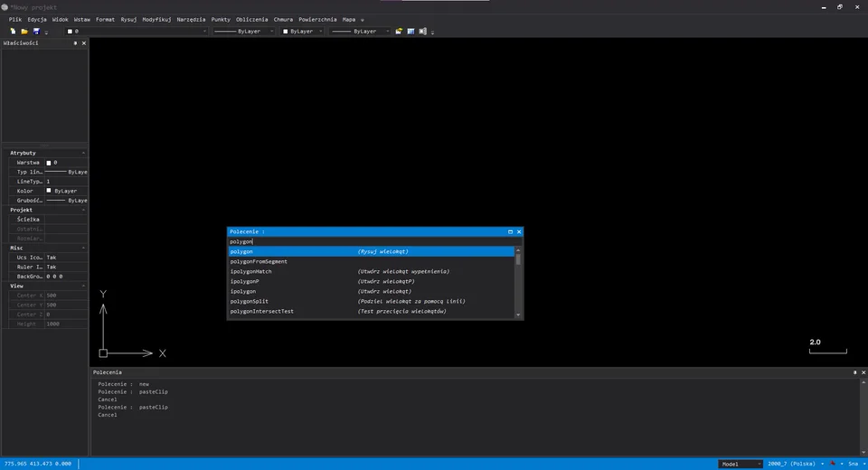868x470 pixels.
Task: Click the Save floppy disk toolbar icon
Action: click(x=36, y=32)
